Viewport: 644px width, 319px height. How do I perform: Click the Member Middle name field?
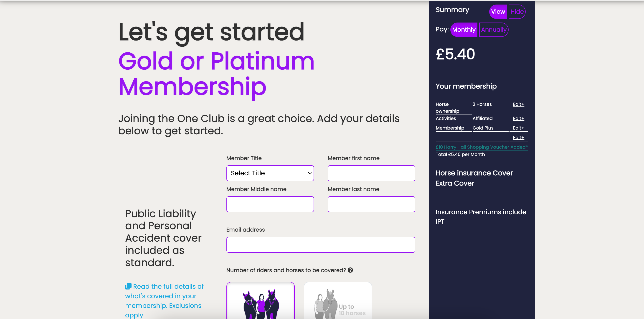click(270, 204)
